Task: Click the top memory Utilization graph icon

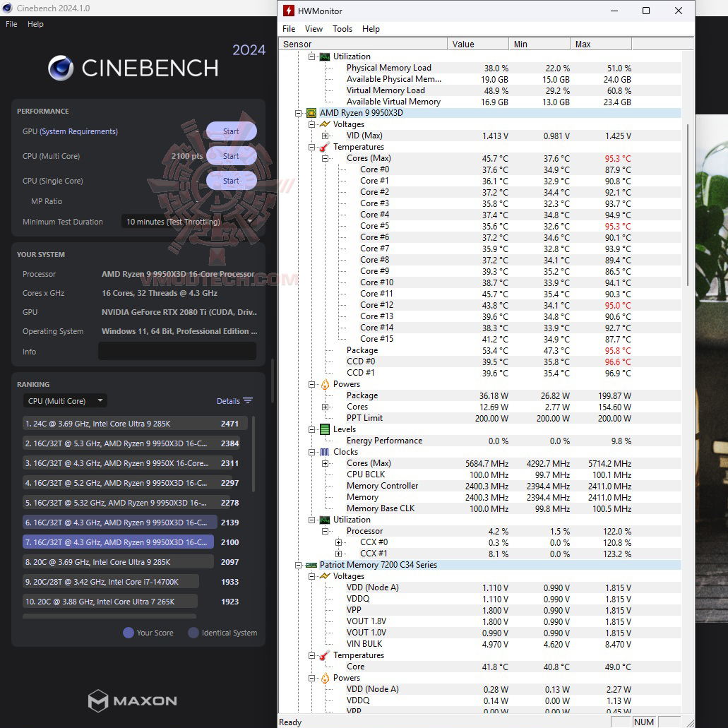Action: [x=325, y=56]
